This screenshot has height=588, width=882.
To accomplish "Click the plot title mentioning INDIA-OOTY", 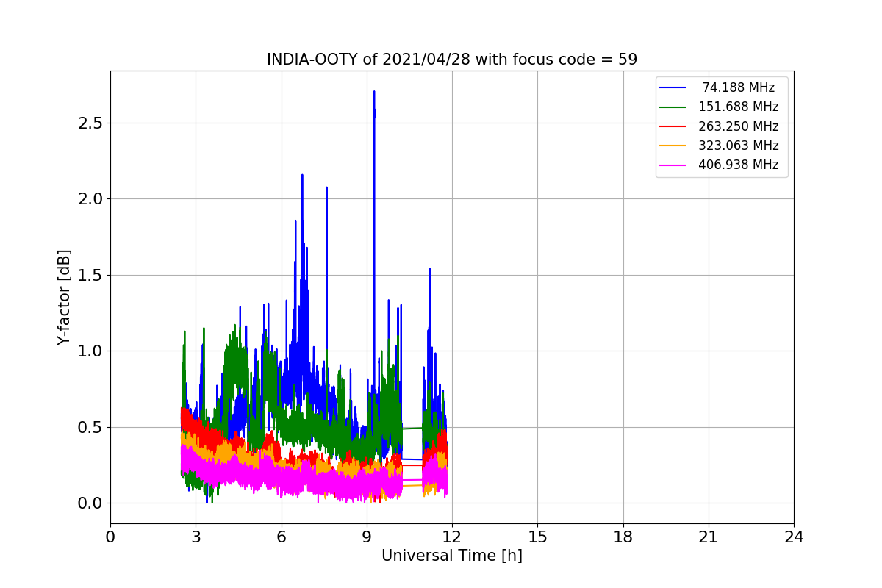I will tap(452, 60).
